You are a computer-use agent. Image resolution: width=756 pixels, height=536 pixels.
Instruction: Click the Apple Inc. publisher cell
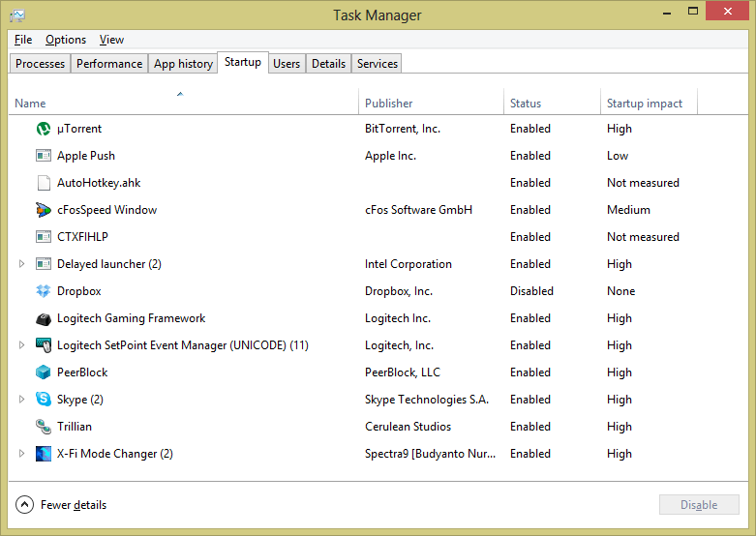tap(390, 156)
